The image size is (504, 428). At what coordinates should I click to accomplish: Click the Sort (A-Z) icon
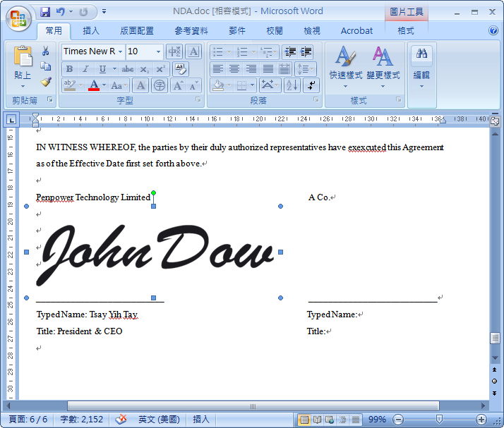(x=292, y=85)
